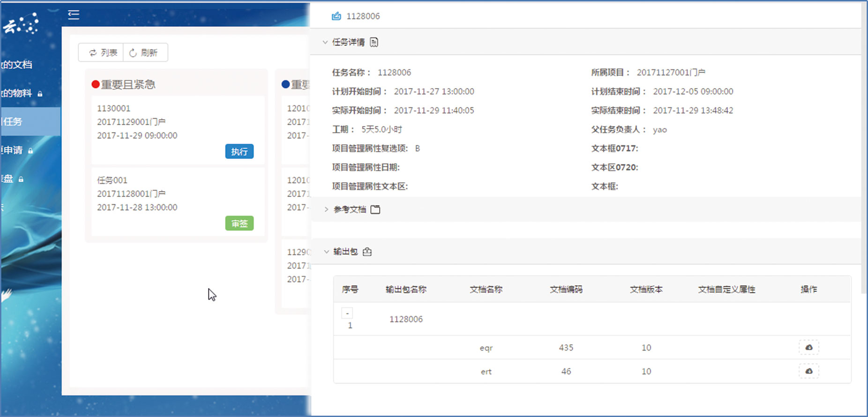
Task: Expand the 参考文档 section
Action: [326, 209]
